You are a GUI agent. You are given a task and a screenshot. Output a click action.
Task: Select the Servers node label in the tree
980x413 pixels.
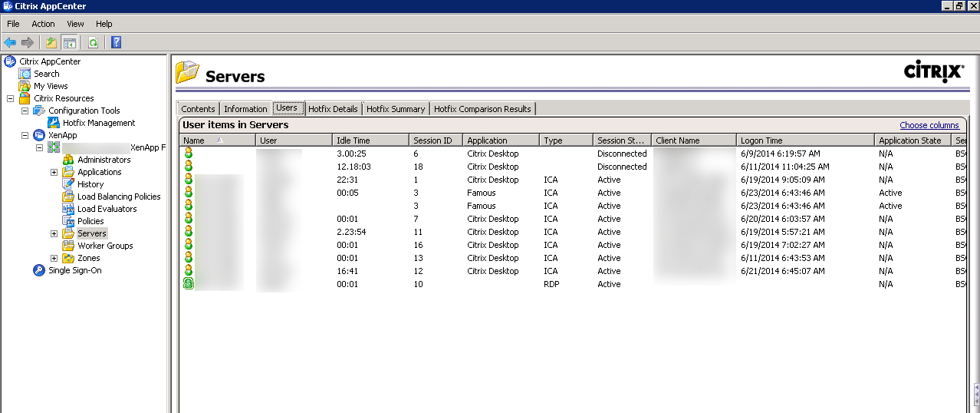pyautogui.click(x=92, y=233)
